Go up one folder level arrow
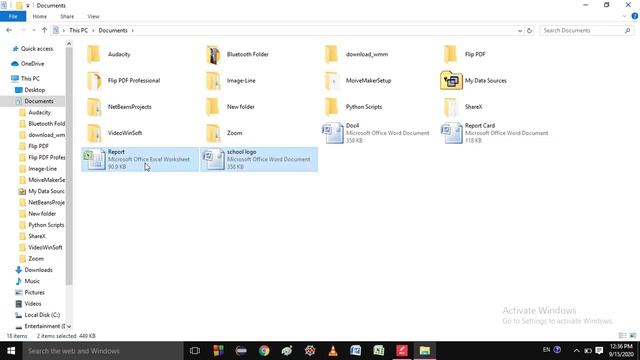Viewport: 640px width, 360px height. [x=44, y=30]
